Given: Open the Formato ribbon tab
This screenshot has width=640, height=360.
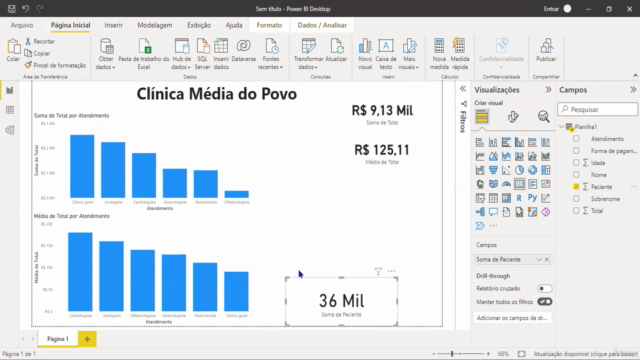Looking at the screenshot, I should [x=269, y=25].
